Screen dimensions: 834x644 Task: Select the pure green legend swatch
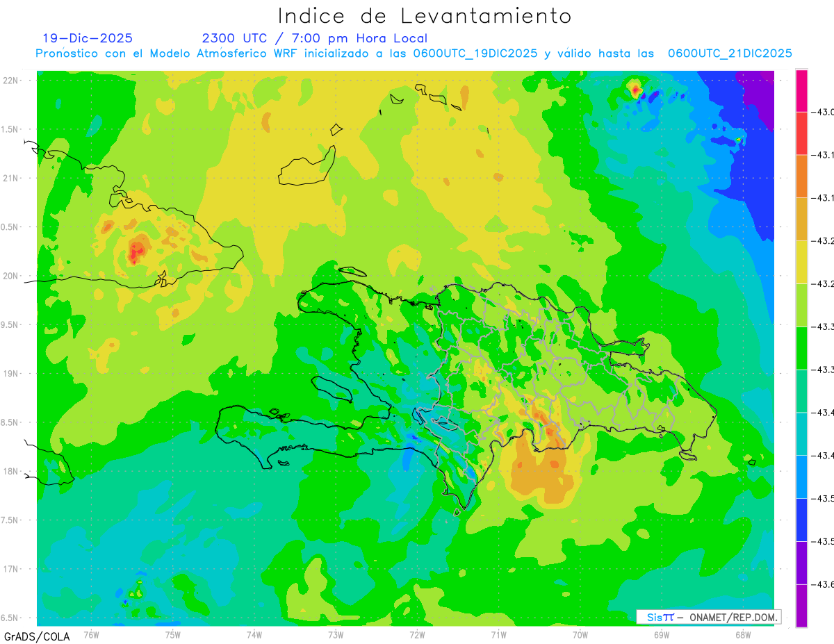[801, 348]
